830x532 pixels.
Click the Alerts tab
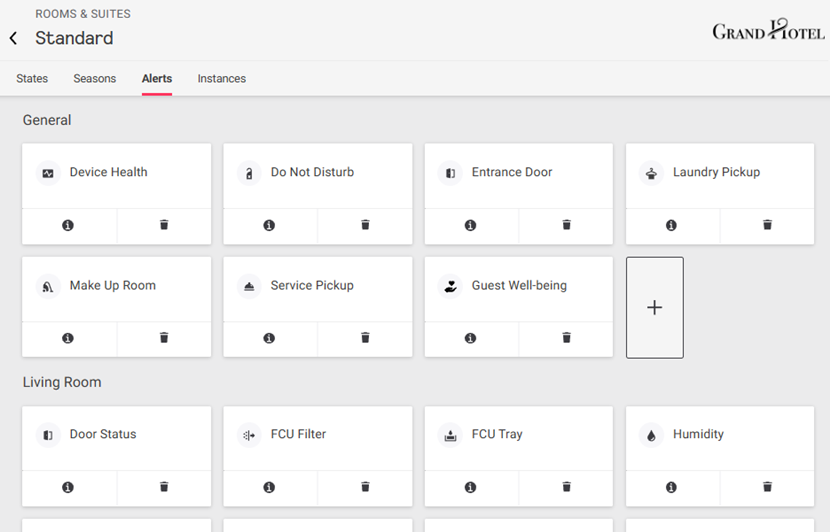click(x=156, y=78)
